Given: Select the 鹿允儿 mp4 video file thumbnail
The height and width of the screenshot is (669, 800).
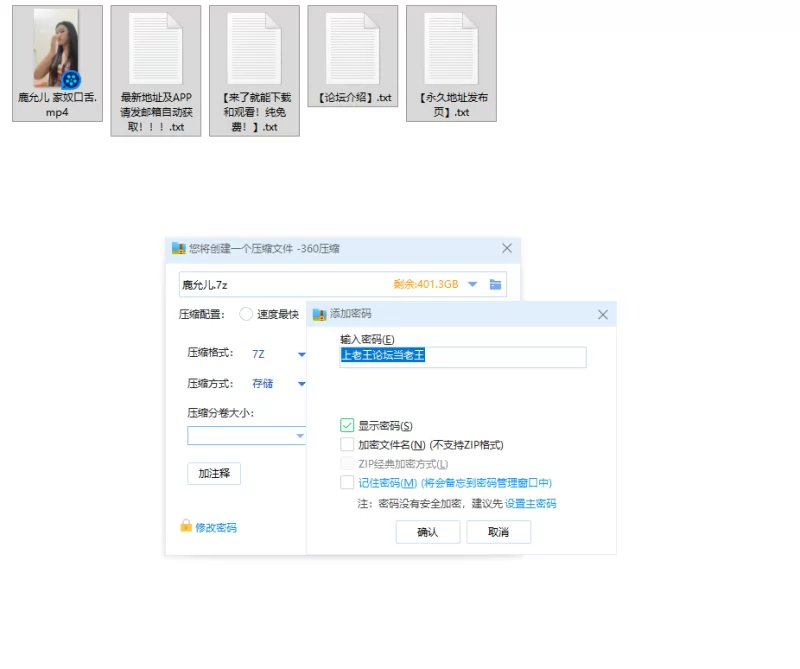Looking at the screenshot, I should click(x=57, y=48).
